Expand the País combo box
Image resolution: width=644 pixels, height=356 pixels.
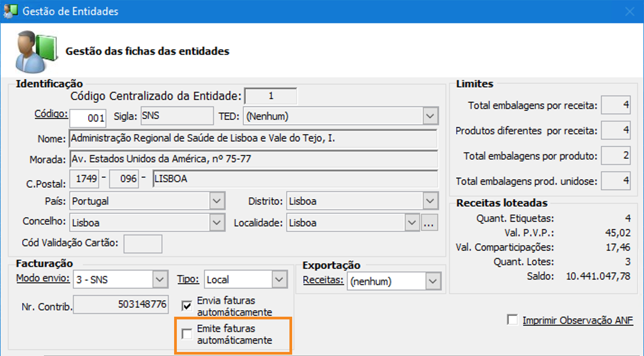coord(217,201)
